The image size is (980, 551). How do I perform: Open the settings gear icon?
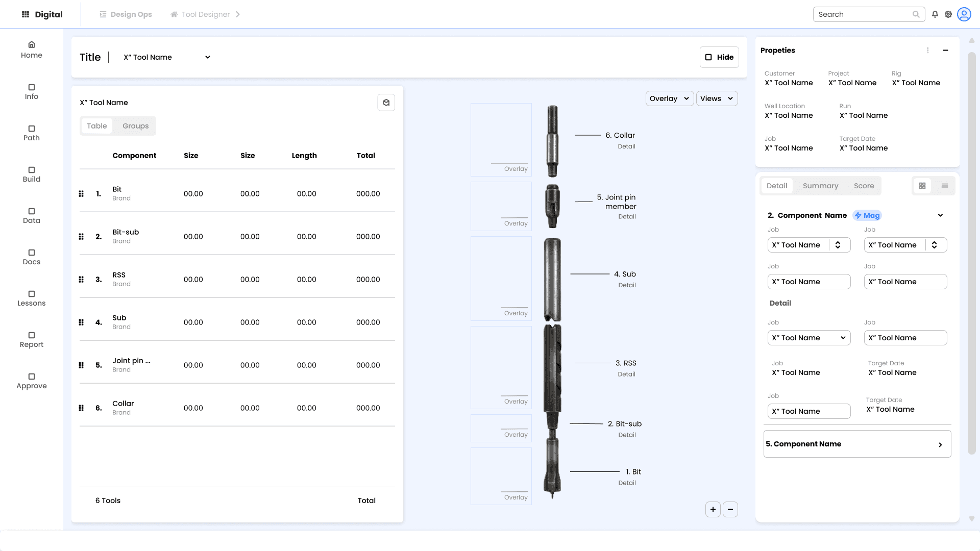pyautogui.click(x=948, y=14)
